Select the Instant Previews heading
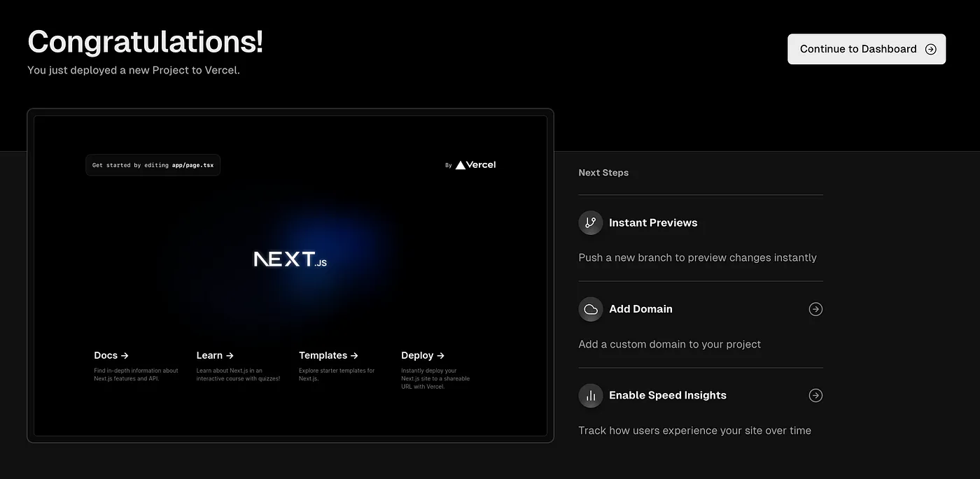This screenshot has width=980, height=479. click(x=653, y=222)
